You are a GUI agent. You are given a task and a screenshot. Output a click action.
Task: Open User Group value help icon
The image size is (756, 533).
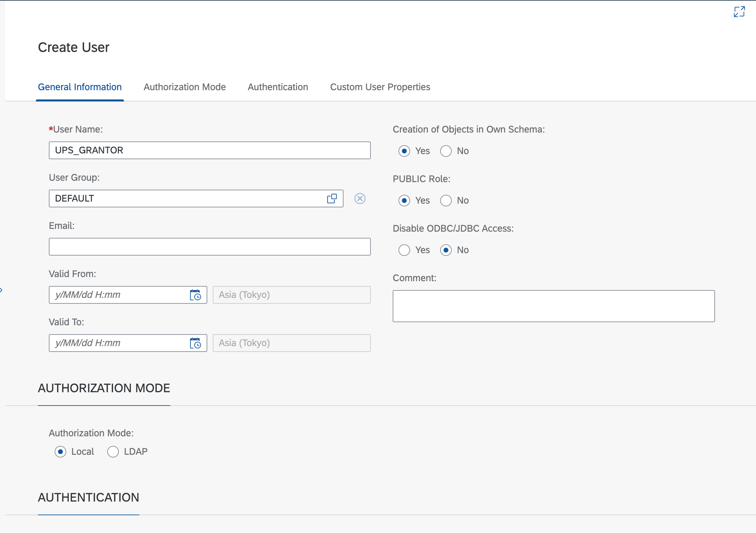tap(332, 199)
